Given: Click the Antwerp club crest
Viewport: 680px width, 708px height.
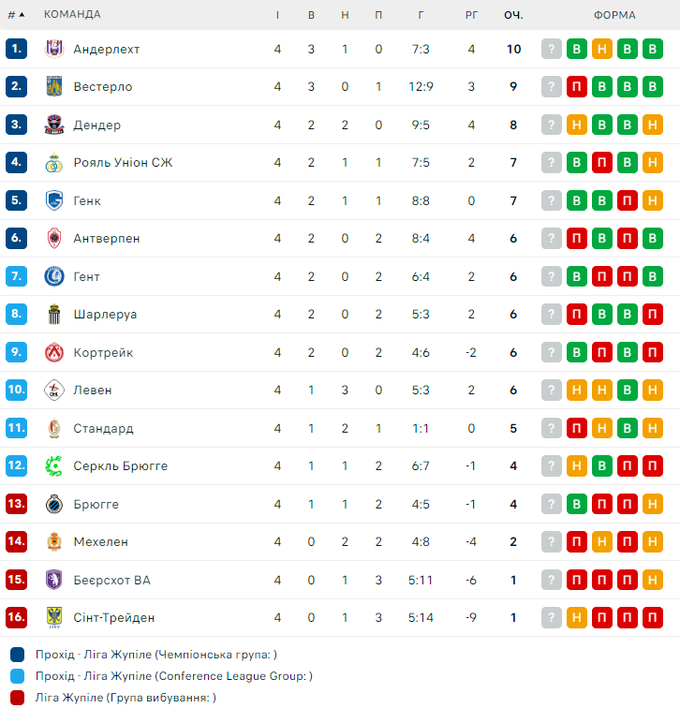Looking at the screenshot, I should (x=54, y=239).
